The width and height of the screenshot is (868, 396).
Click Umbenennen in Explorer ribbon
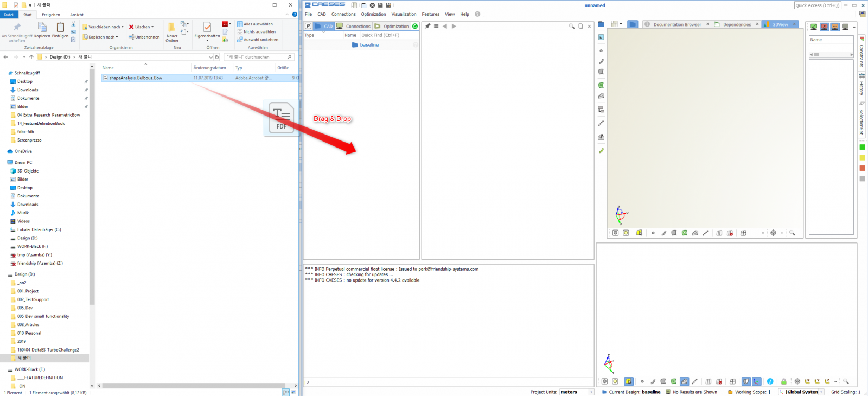[144, 37]
